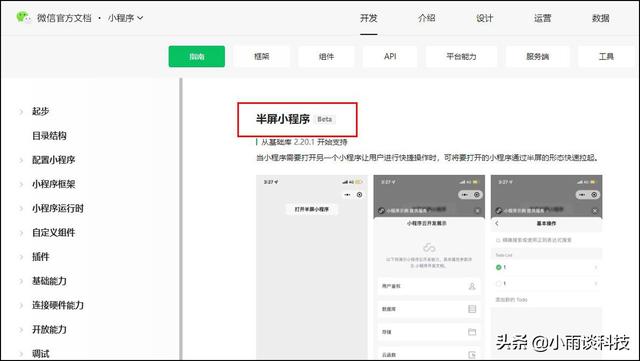Click the capsule menu in the third preview

[588, 195]
